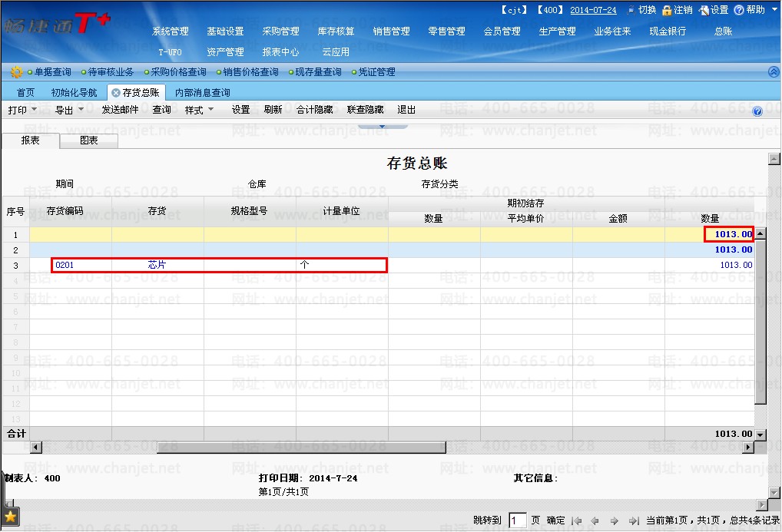Open the 基础设置 menu
Screen dimensions: 782x532
coord(225,31)
